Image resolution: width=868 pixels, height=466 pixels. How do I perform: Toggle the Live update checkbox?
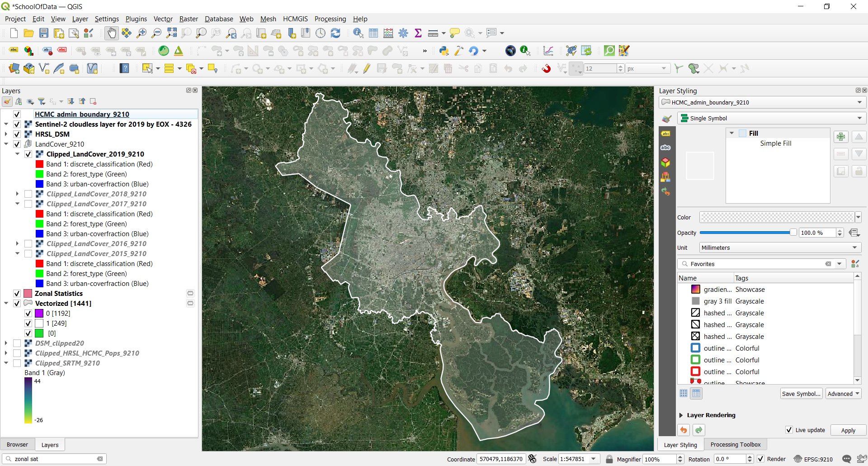(789, 430)
